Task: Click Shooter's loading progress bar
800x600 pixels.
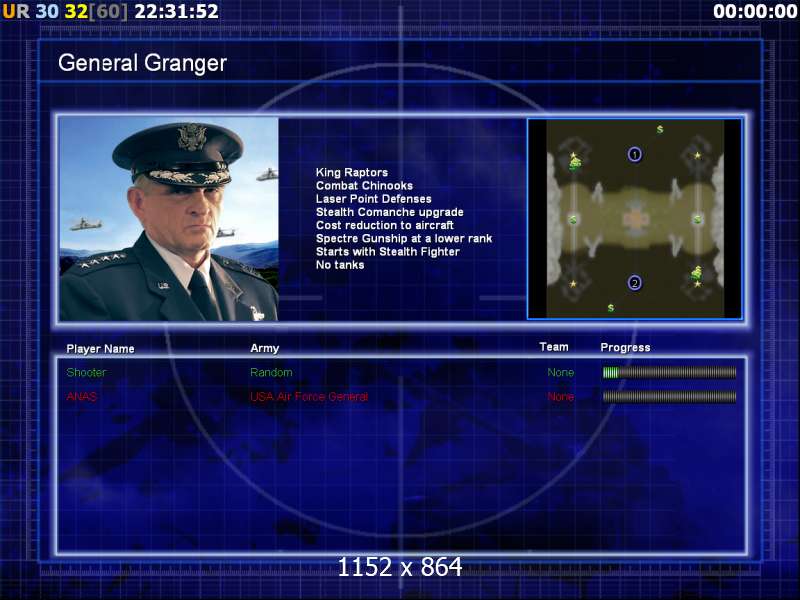Action: pyautogui.click(x=669, y=372)
